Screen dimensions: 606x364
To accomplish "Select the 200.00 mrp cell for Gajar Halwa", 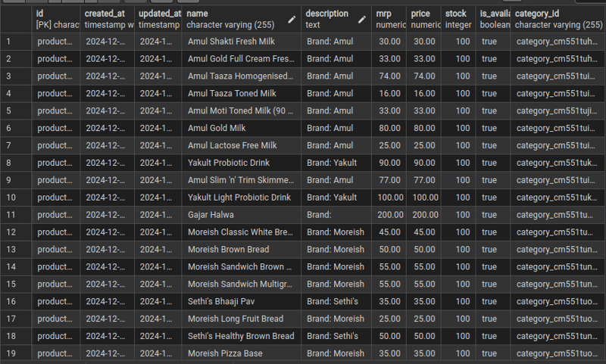I will tap(389, 215).
